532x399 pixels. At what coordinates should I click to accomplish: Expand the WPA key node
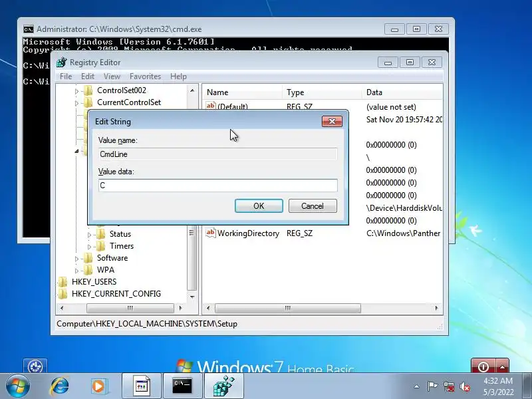click(76, 271)
